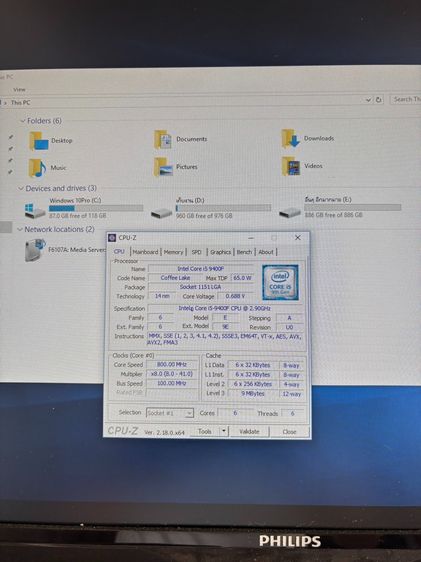Click the Multiplier value x8.0
Viewport: 421px width, 562px height.
point(172,374)
